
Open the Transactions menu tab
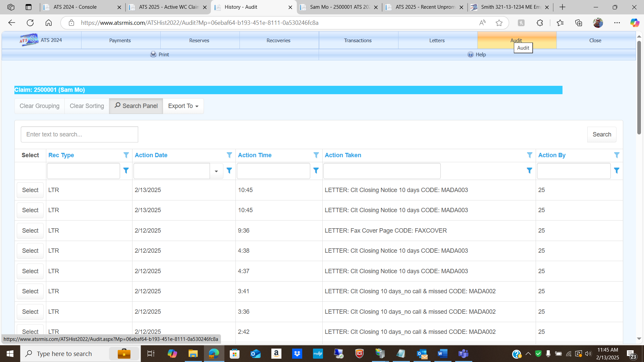click(358, 40)
